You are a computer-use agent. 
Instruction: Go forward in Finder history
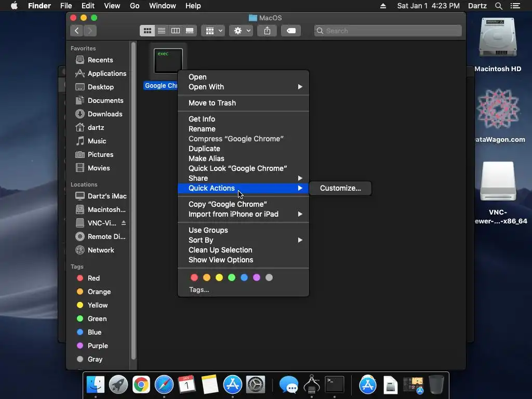(x=90, y=31)
